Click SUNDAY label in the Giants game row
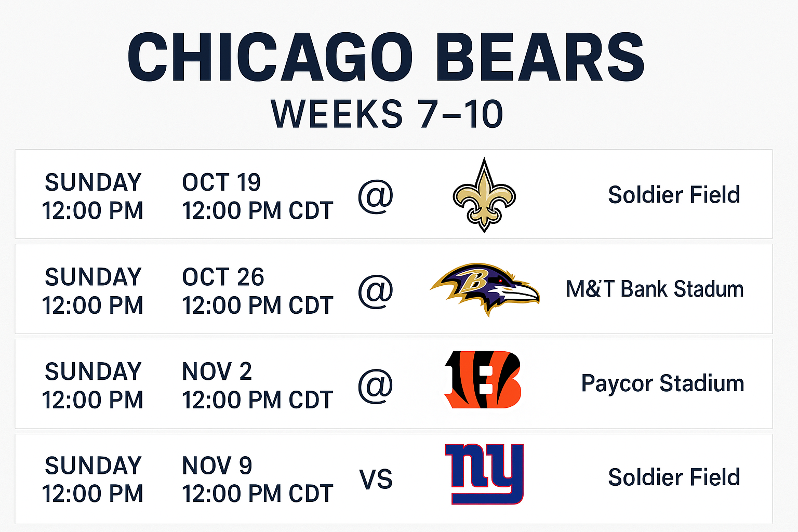This screenshot has width=798, height=532. 93,465
